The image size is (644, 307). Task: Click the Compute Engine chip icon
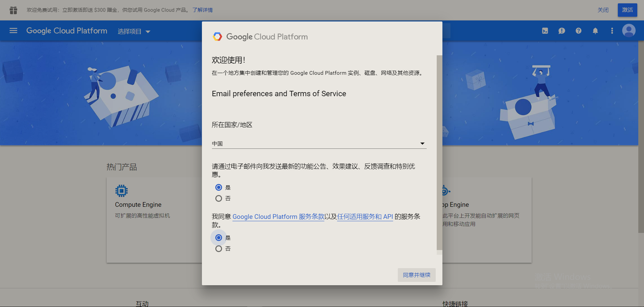(121, 191)
